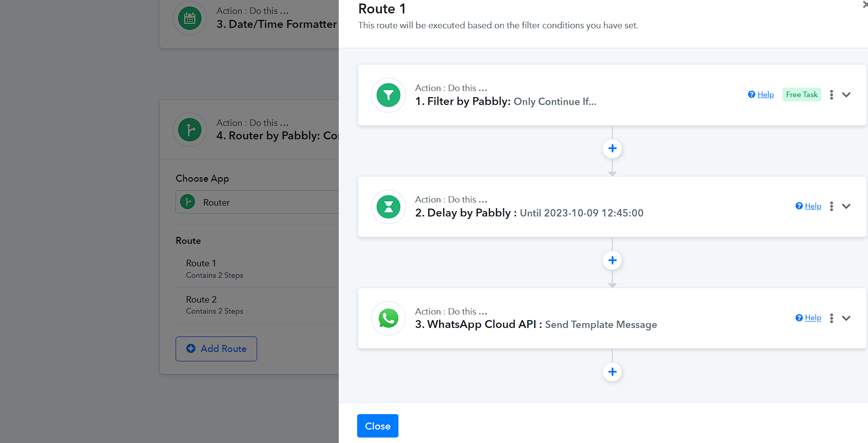Click the Date/Time Formatter calendar icon

pos(190,18)
